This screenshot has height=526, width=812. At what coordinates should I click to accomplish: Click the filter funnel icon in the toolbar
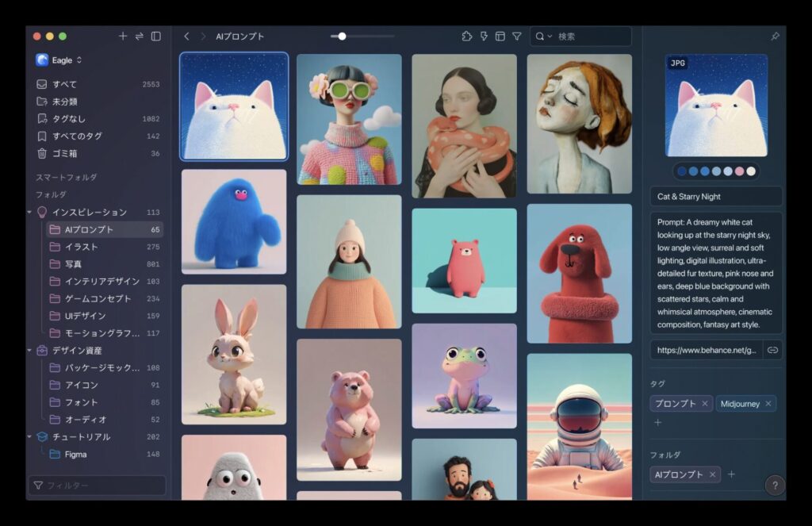point(517,36)
